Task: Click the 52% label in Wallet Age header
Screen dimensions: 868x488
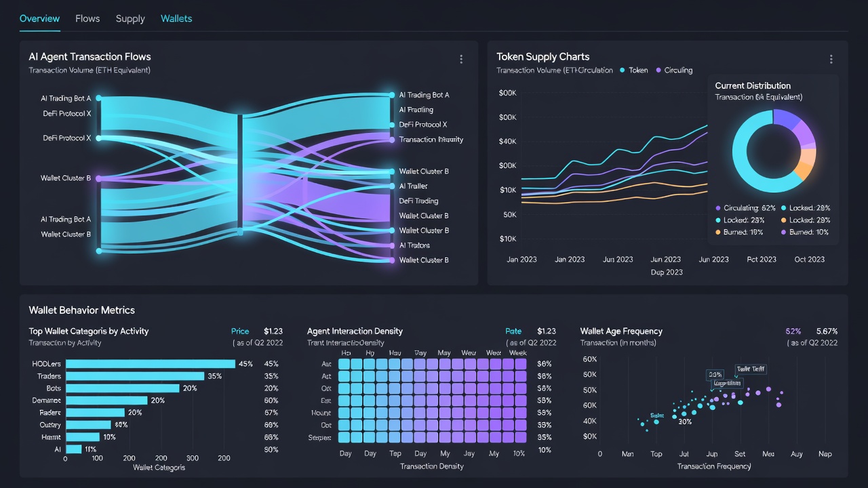Action: [x=793, y=331]
